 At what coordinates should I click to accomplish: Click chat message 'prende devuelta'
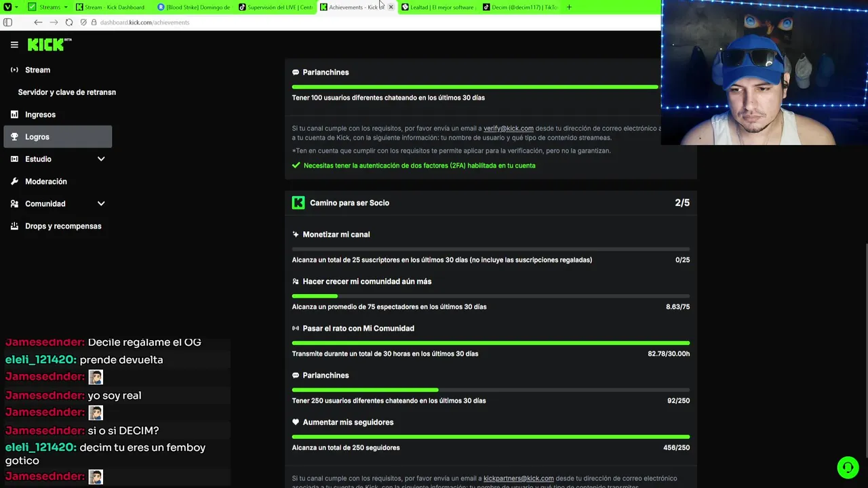[121, 360]
